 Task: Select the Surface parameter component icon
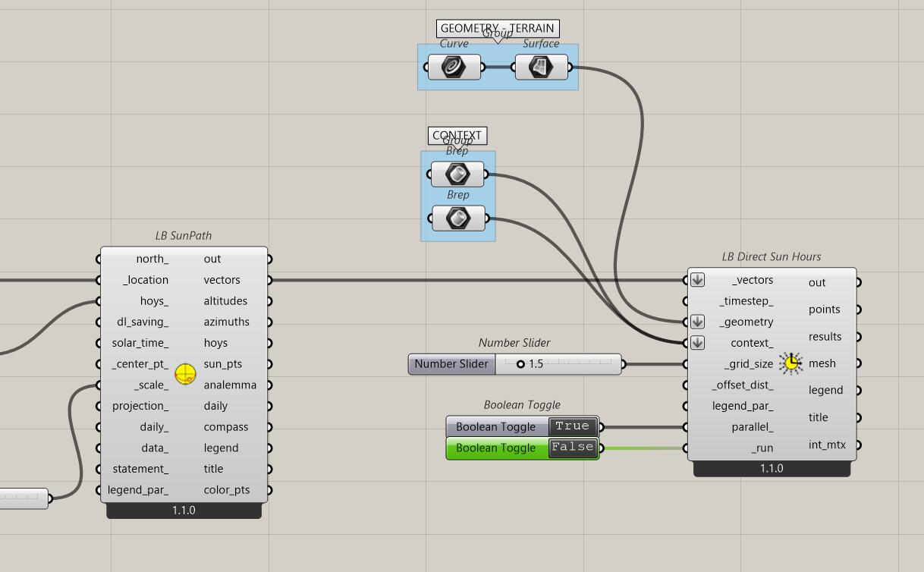(541, 68)
